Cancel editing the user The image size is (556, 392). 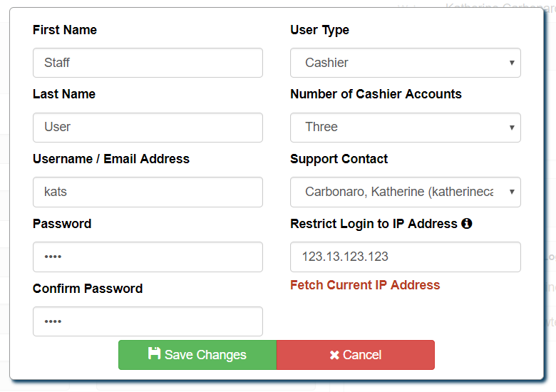356,355
